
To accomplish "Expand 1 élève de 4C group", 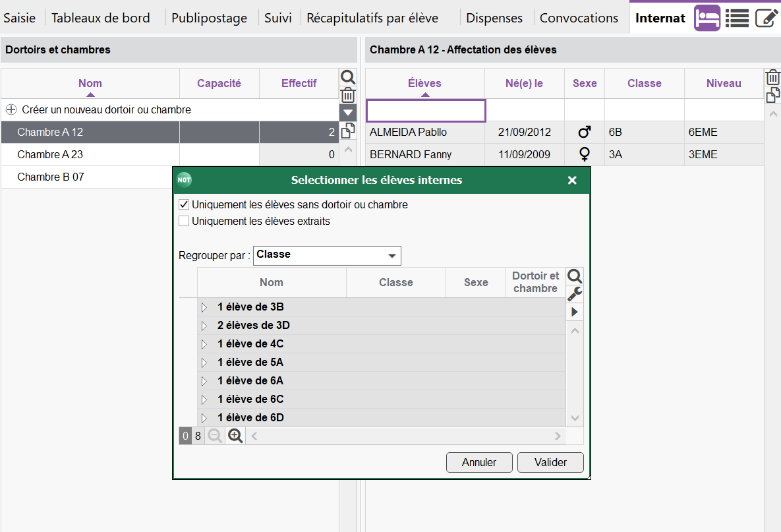I will click(204, 344).
